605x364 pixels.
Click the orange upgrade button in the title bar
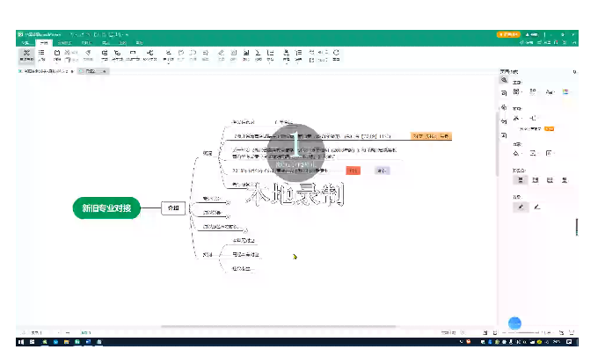pos(508,33)
